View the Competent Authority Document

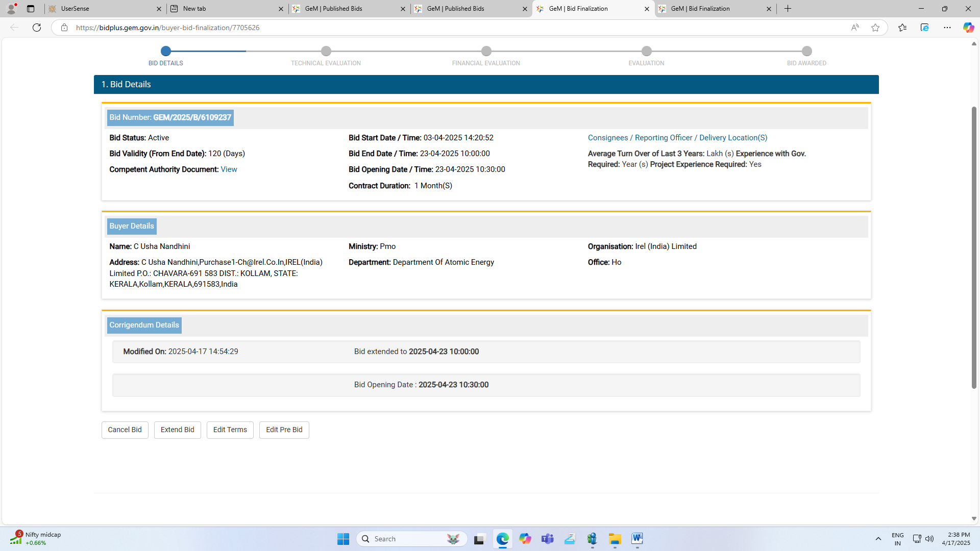229,169
